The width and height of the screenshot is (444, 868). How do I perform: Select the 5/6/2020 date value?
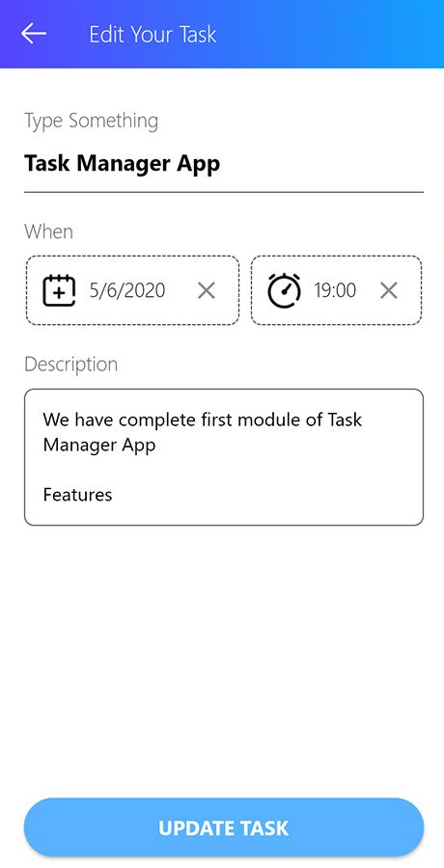tap(127, 290)
